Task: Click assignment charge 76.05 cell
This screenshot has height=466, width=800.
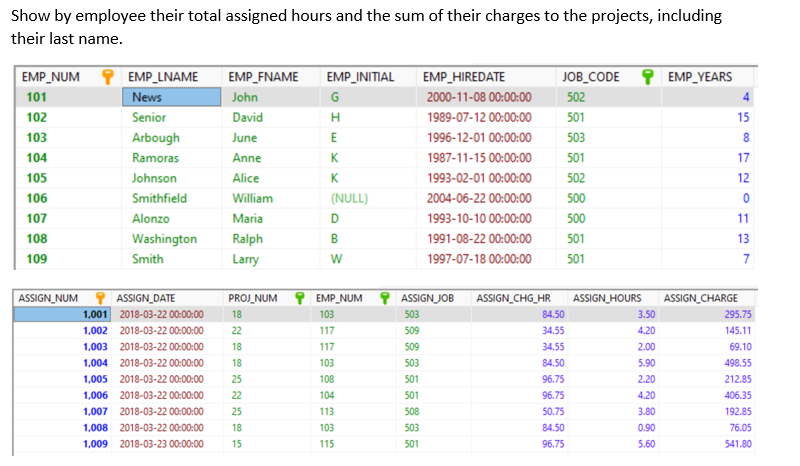Action: pyautogui.click(x=707, y=428)
